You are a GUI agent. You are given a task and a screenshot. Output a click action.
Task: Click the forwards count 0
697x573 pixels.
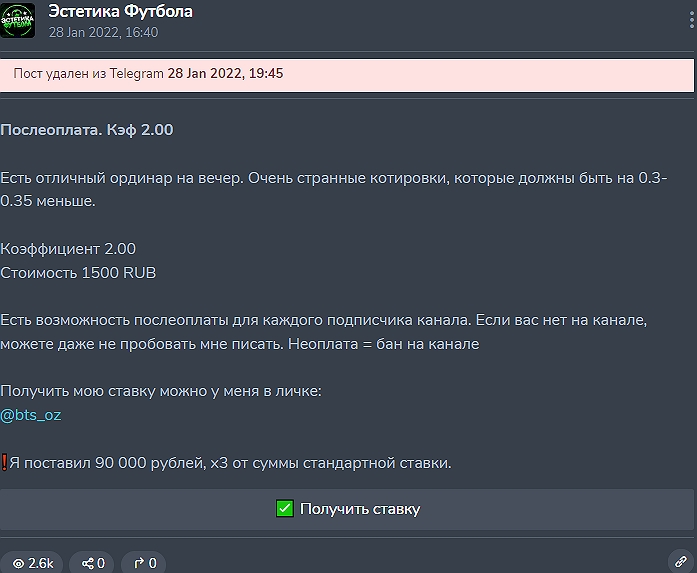(152, 563)
